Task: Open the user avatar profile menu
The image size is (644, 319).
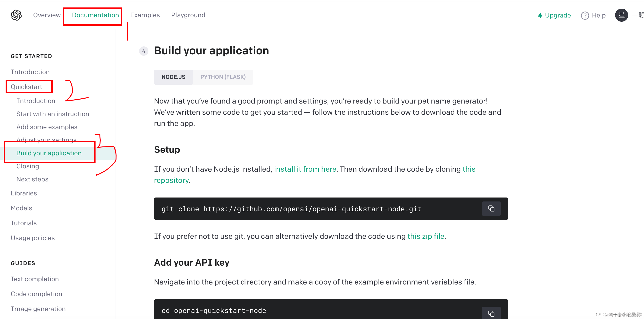Action: click(621, 15)
